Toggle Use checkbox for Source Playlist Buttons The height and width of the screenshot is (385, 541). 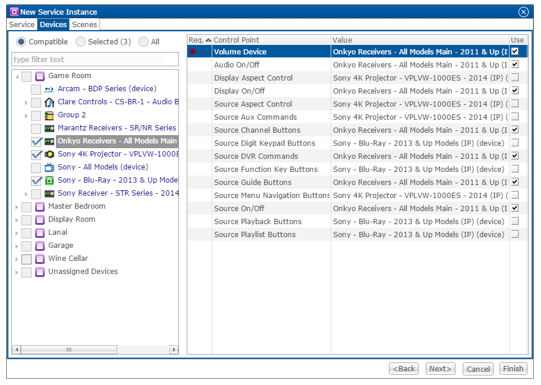pos(515,234)
